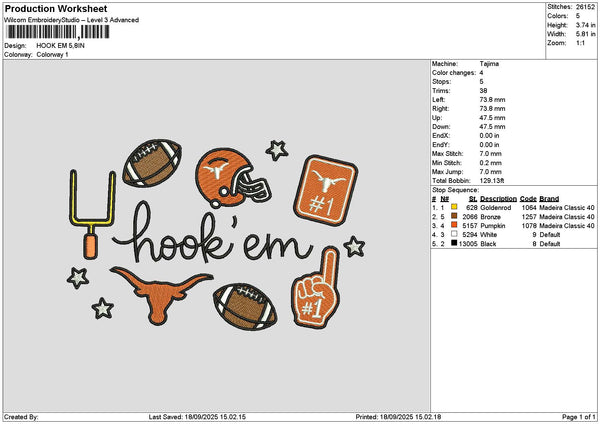The height and width of the screenshot is (424, 600).
Task: Click the Height value 3.74 in
Action: click(585, 25)
